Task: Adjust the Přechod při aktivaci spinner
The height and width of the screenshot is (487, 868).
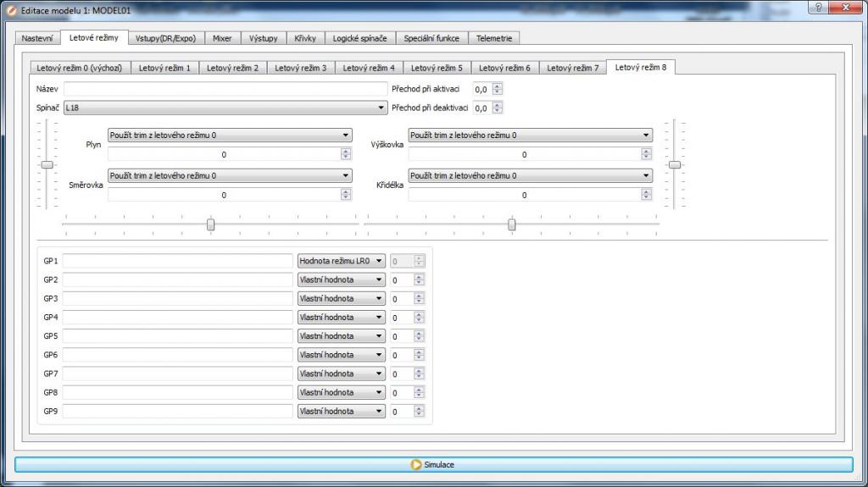Action: [498, 88]
